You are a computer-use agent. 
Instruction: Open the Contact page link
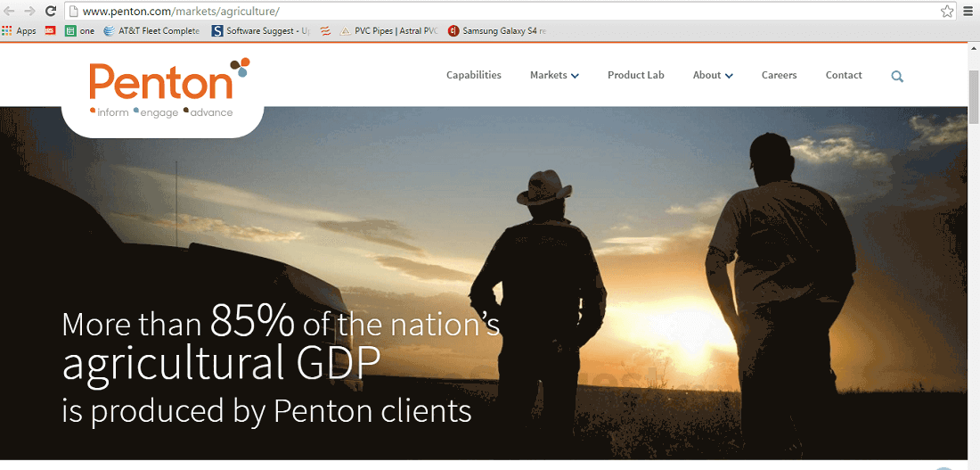coord(844,75)
